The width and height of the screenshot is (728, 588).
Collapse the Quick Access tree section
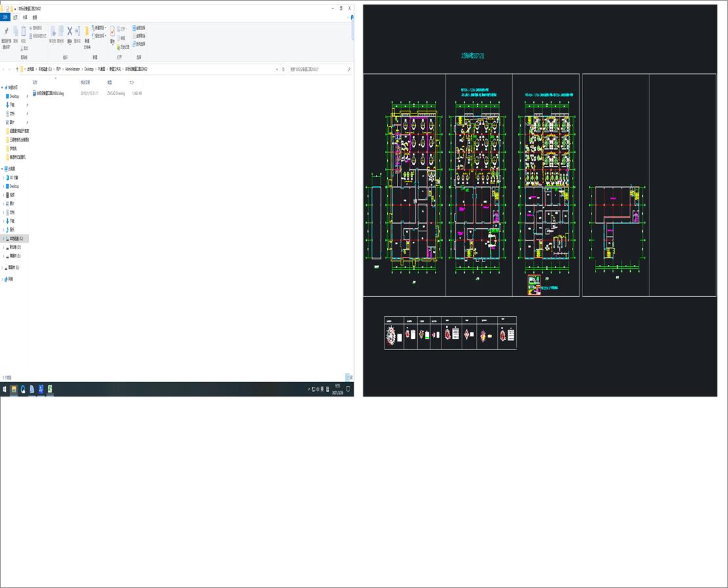pyautogui.click(x=3, y=87)
